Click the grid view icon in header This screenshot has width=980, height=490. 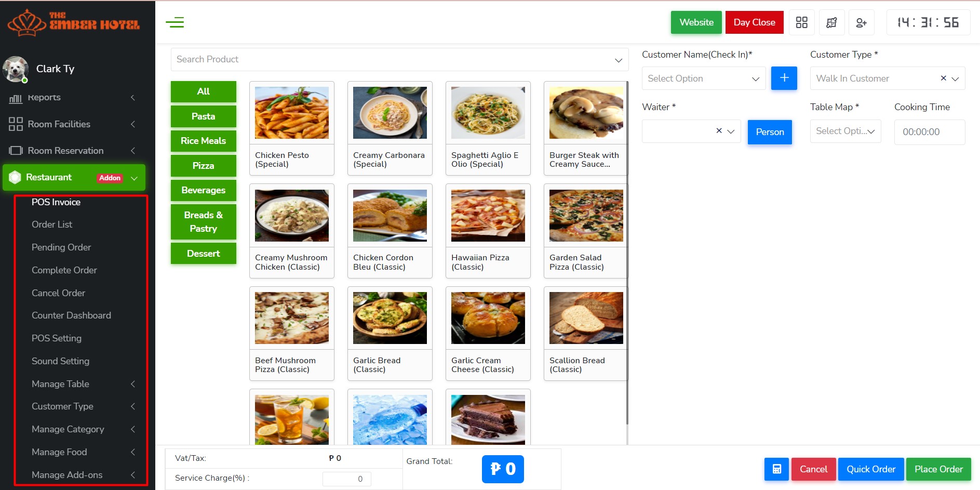coord(801,22)
